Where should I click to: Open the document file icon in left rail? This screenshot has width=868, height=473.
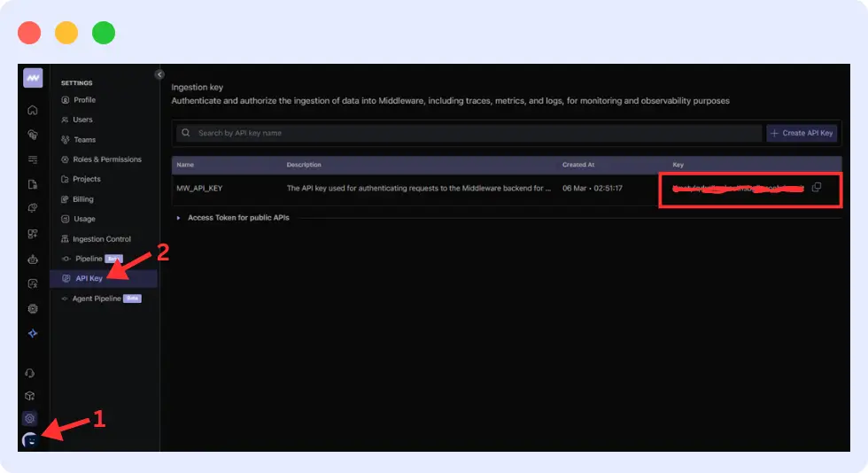tap(33, 184)
